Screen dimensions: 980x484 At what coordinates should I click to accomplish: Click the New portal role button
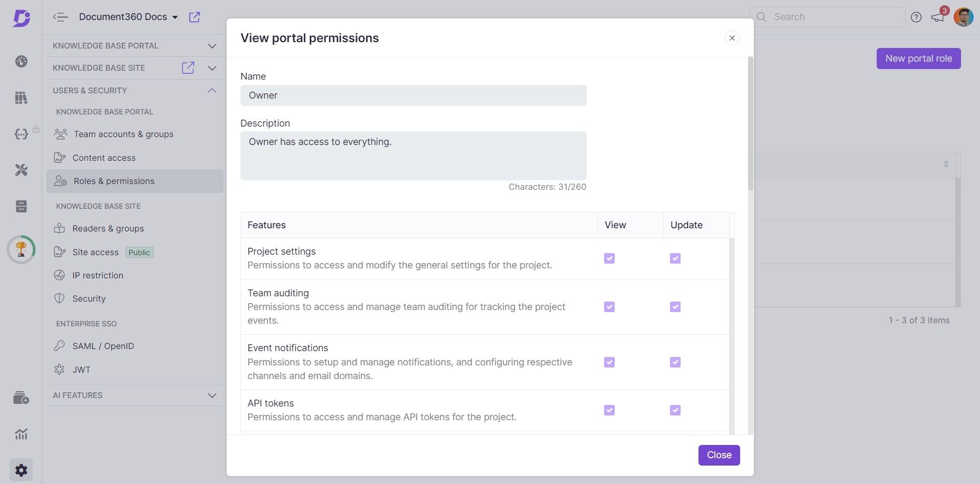tap(918, 59)
